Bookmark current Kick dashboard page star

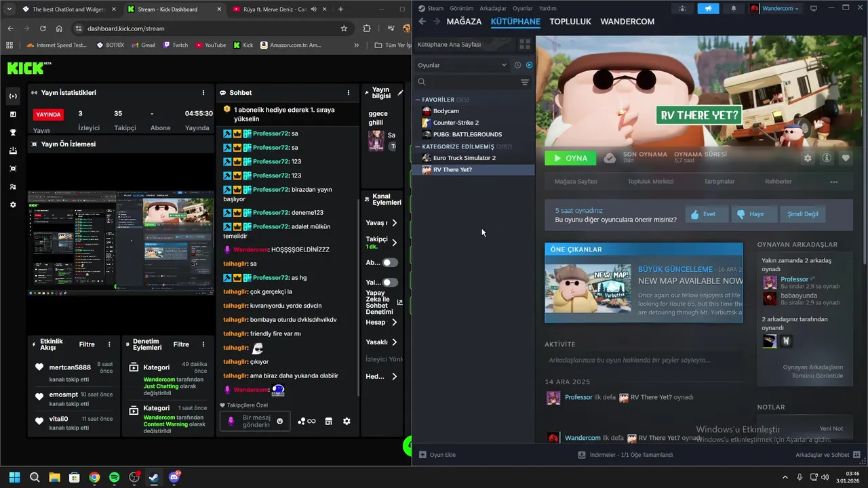pos(344,28)
